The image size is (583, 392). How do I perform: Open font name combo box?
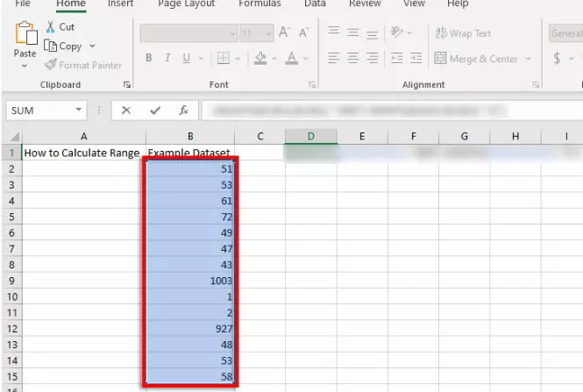click(x=188, y=33)
